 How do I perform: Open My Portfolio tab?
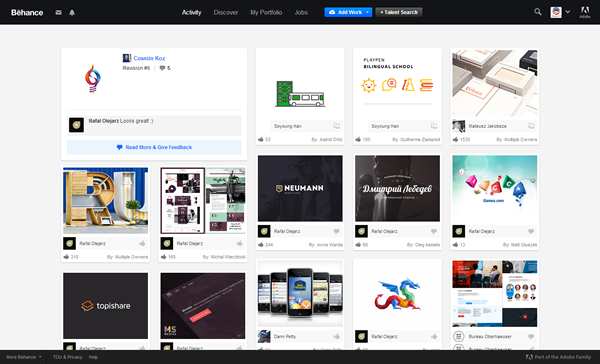[x=266, y=13]
